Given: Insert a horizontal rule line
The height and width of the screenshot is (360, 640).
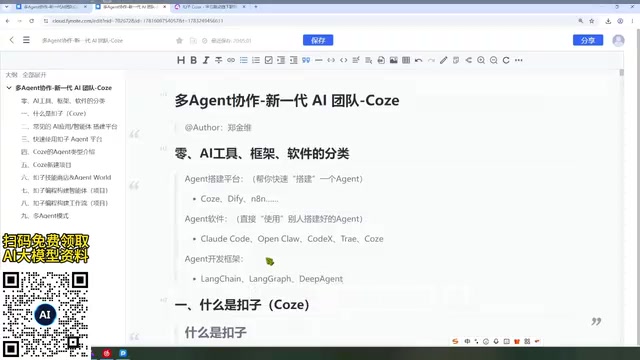Looking at the screenshot, I should (x=319, y=60).
